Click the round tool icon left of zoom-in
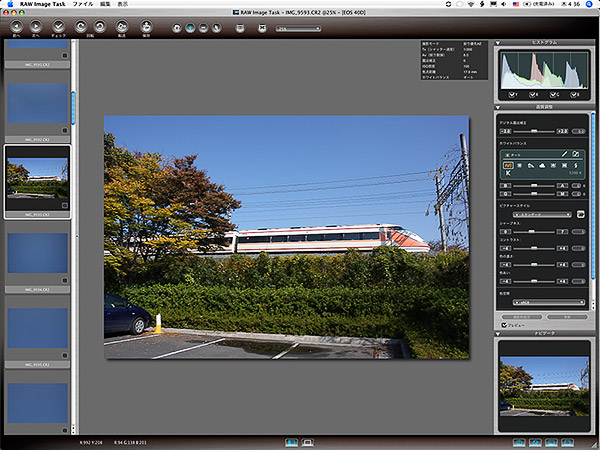 (176, 28)
